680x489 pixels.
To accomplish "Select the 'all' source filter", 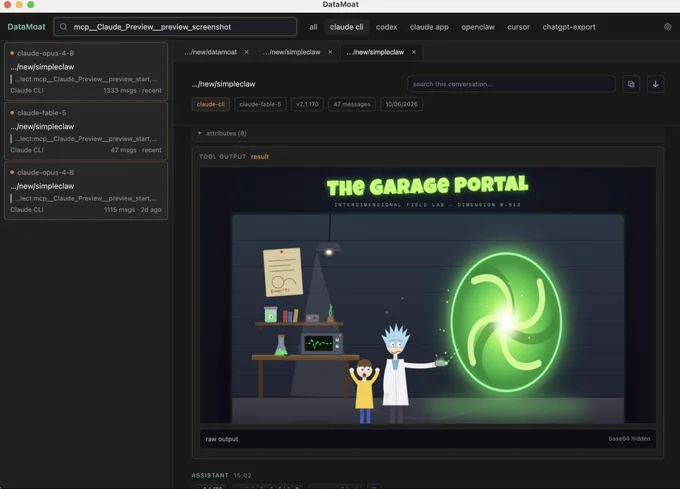I will coord(313,27).
